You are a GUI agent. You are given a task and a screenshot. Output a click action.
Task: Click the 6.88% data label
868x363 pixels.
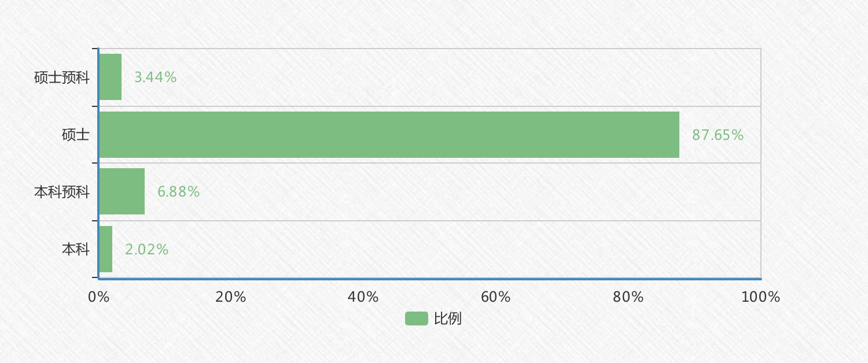tap(178, 192)
